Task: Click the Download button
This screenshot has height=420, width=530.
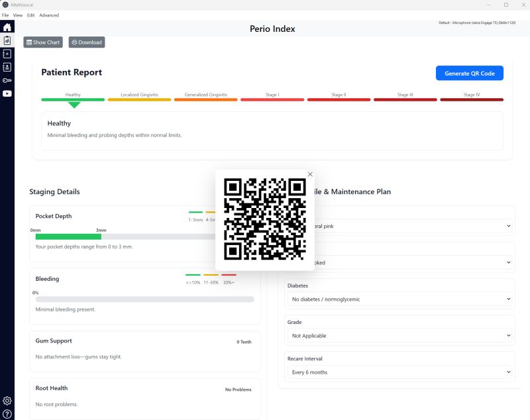Action: click(87, 42)
